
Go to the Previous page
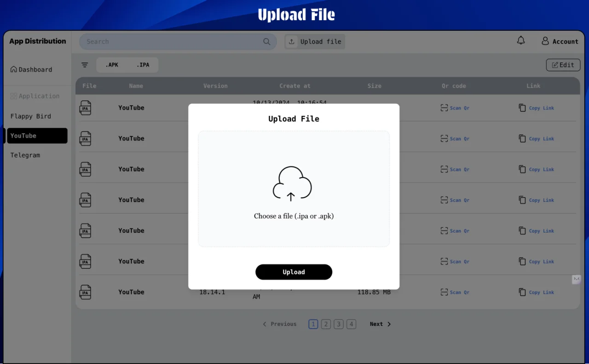[279, 324]
